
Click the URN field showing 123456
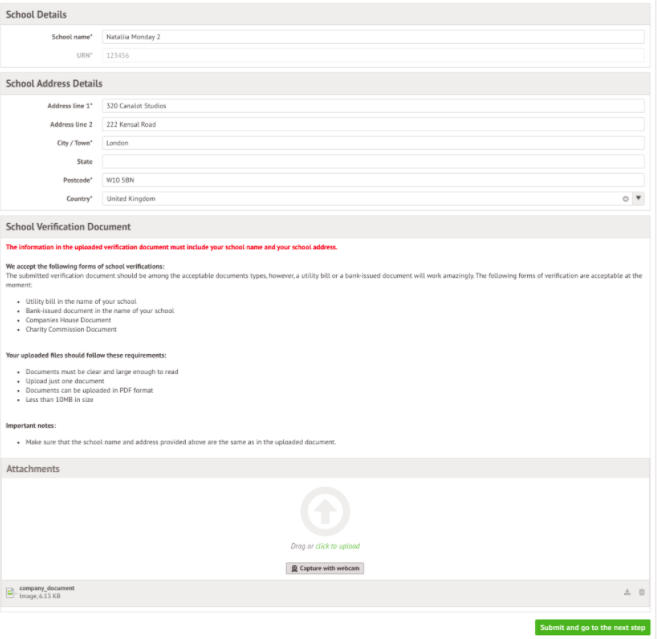[x=372, y=55]
